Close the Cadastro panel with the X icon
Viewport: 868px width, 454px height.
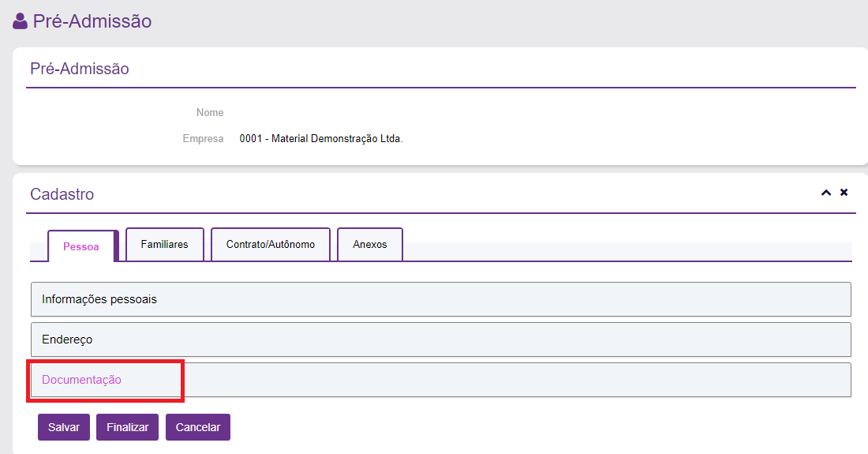[x=844, y=193]
